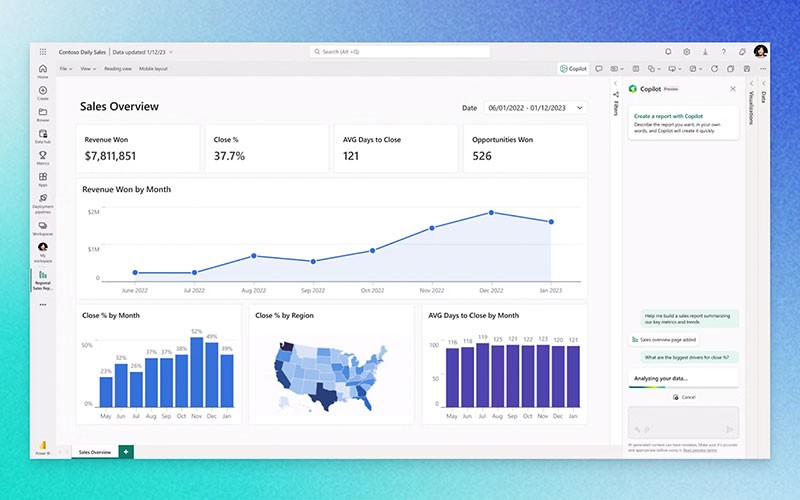Open the View menu
800x500 pixels.
click(x=87, y=69)
